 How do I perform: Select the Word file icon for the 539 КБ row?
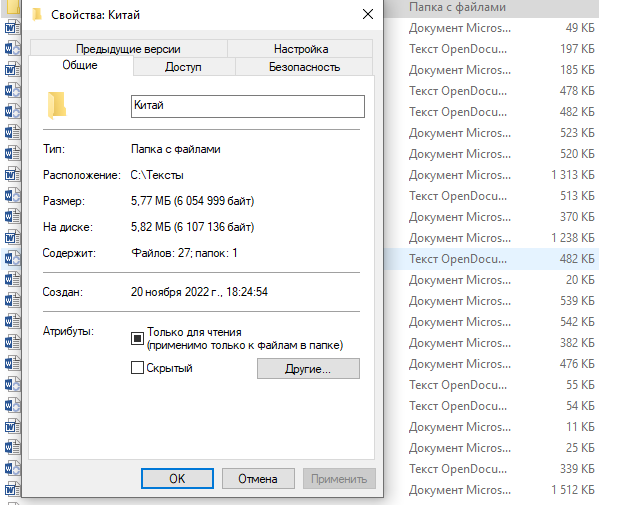click(12, 301)
